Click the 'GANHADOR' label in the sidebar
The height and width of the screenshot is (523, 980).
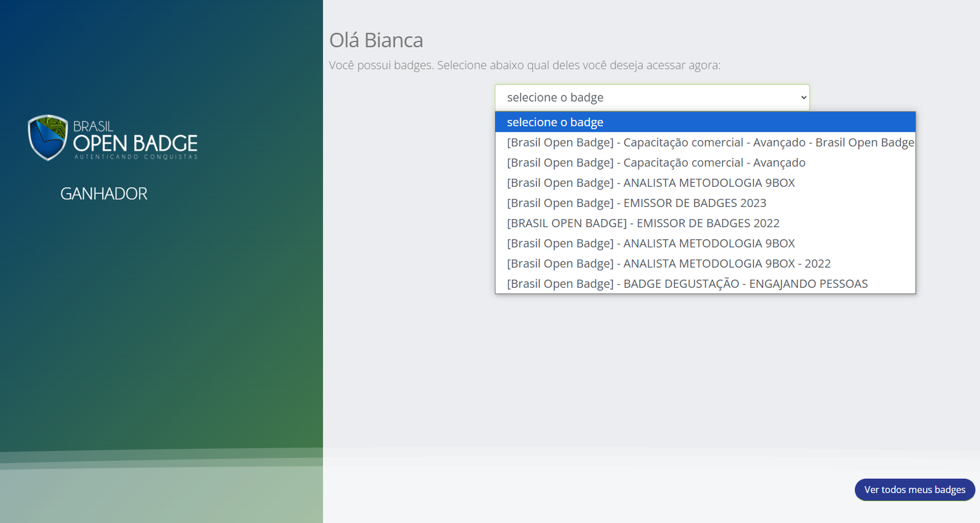[x=104, y=194]
